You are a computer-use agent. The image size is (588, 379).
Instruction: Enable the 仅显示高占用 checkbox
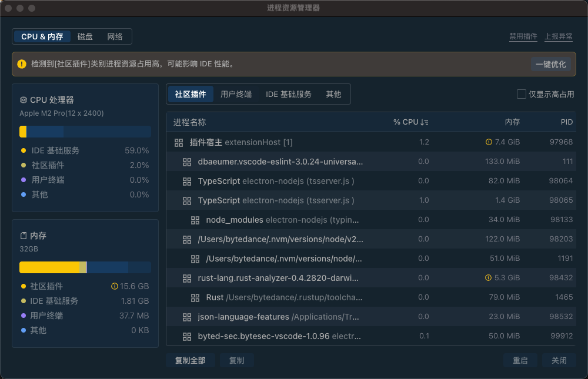pyautogui.click(x=521, y=94)
